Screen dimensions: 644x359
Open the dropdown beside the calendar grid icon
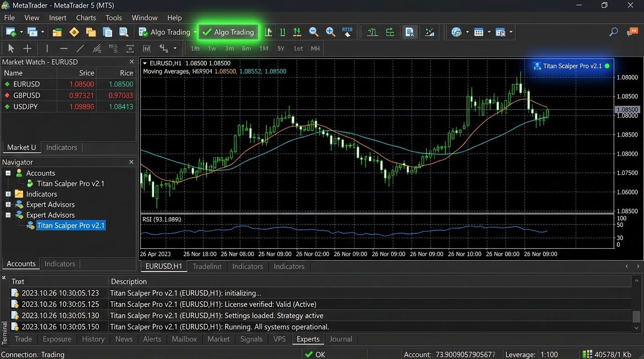tap(489, 32)
